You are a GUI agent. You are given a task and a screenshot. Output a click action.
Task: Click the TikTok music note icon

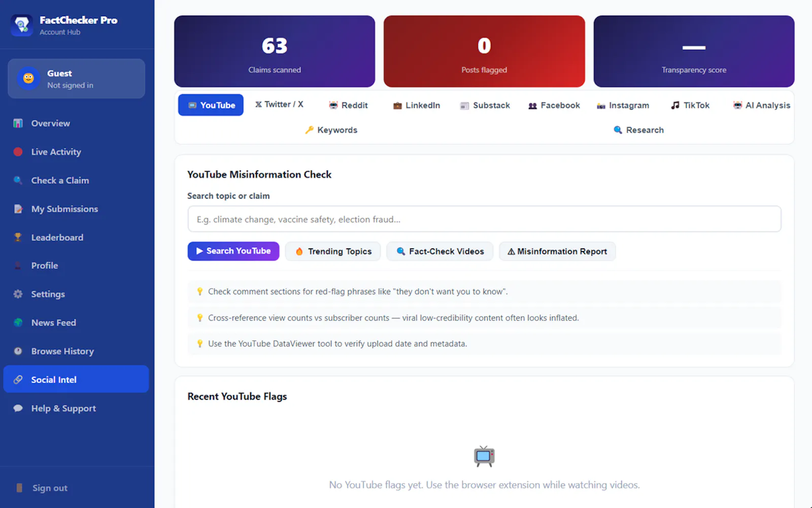click(x=675, y=105)
